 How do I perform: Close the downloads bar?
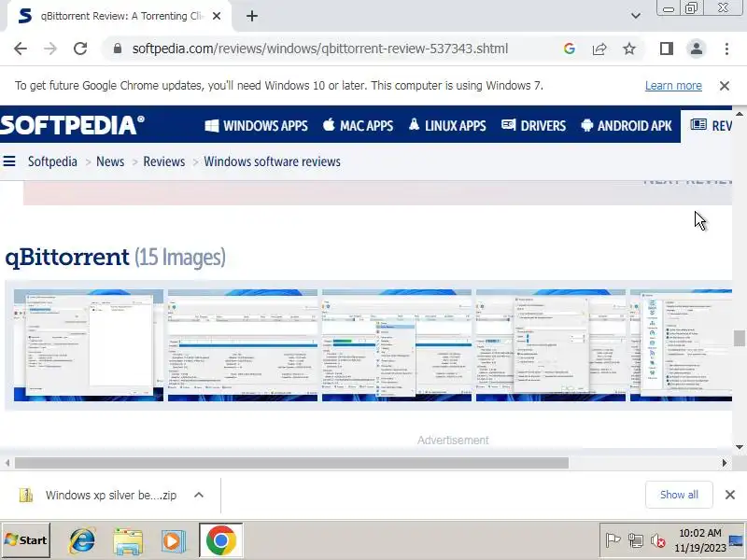pos(730,495)
